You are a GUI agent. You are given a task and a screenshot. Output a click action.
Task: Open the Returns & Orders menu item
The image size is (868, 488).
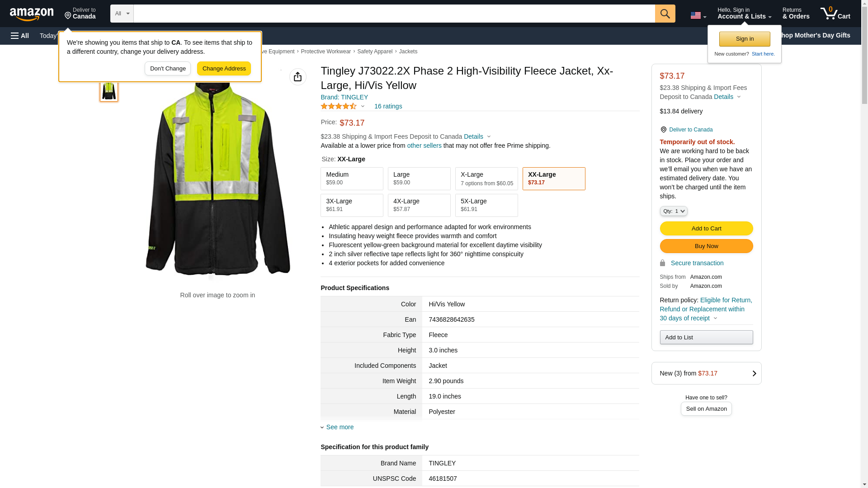tap(796, 14)
